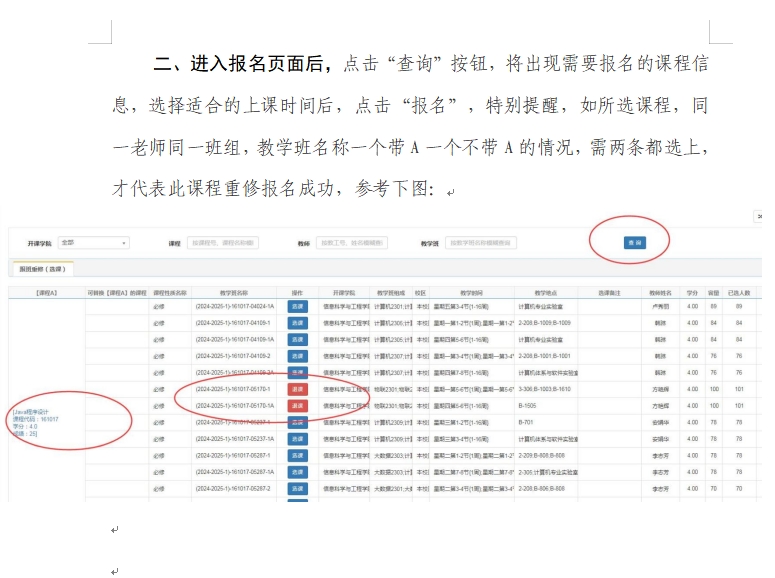The image size is (775, 578).
Task: Click 选课 for class 161017-05287-2
Action: click(x=297, y=489)
